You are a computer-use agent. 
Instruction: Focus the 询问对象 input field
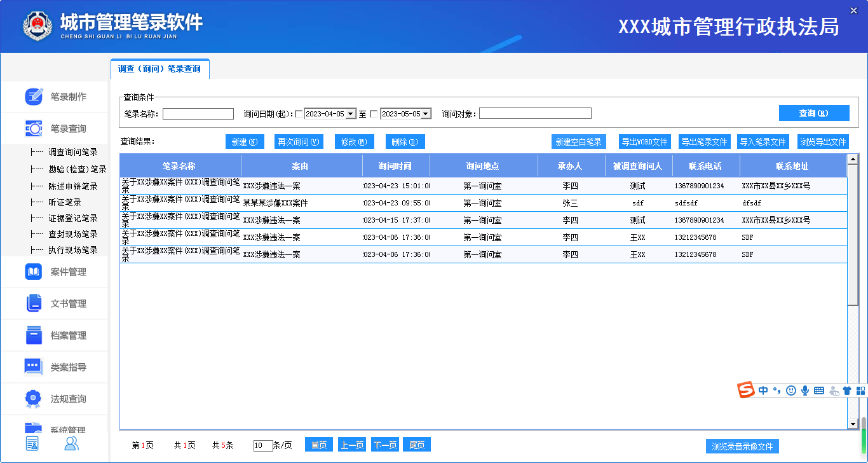(x=535, y=113)
